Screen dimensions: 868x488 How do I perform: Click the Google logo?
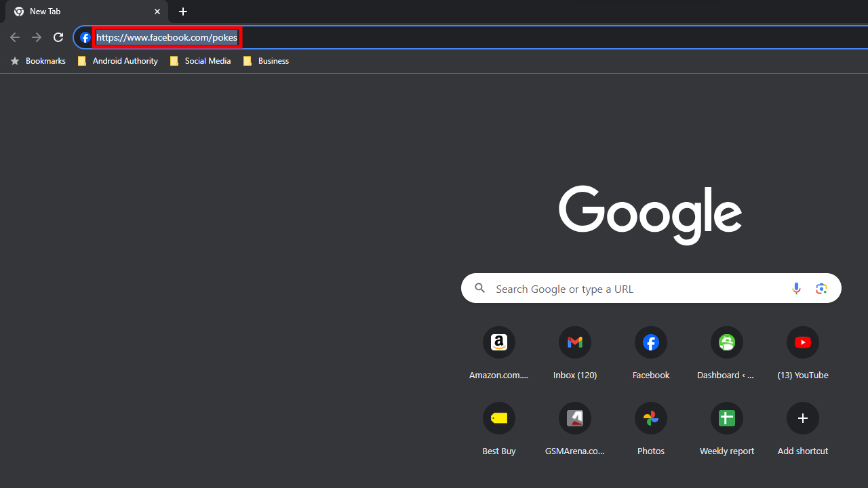[650, 215]
